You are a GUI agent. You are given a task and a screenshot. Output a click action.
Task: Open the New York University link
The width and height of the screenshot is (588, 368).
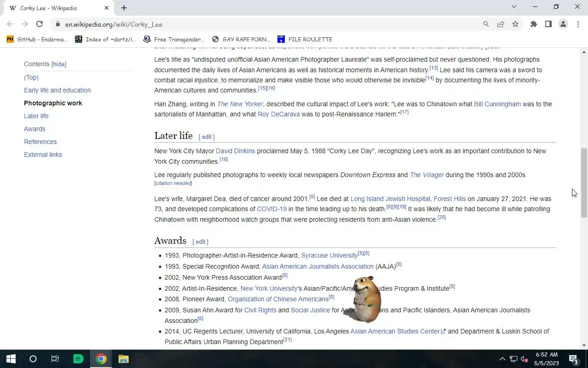(x=269, y=288)
